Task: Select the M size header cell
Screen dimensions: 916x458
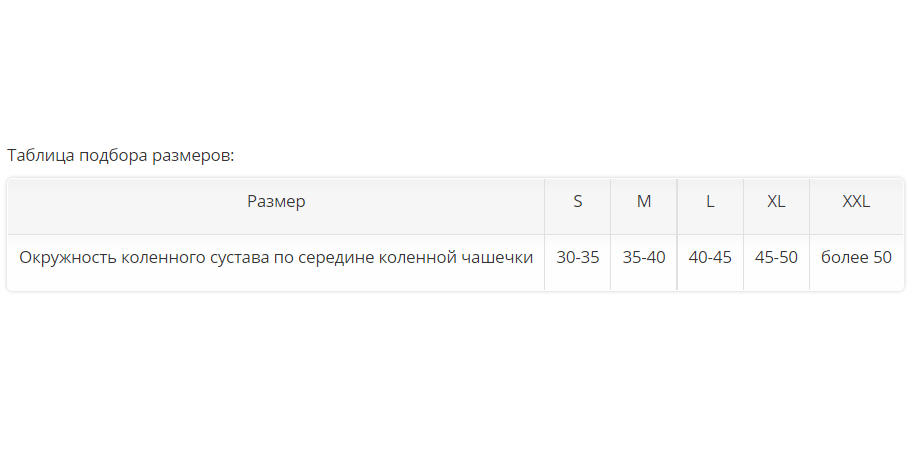Action: click(644, 202)
